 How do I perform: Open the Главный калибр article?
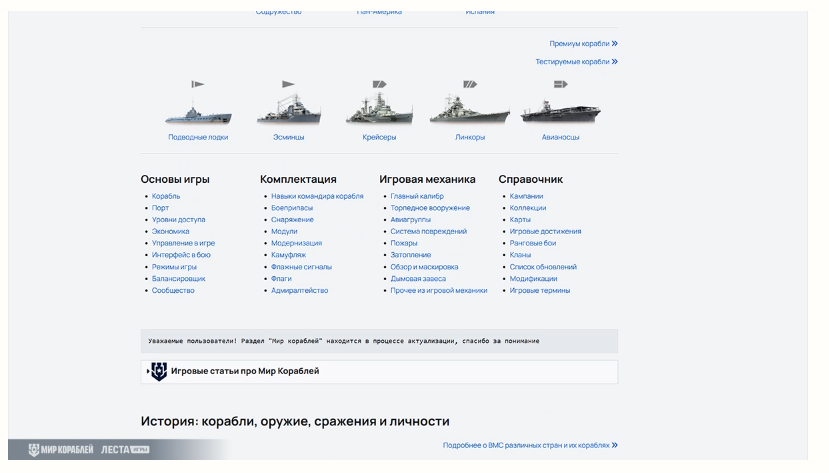[417, 196]
